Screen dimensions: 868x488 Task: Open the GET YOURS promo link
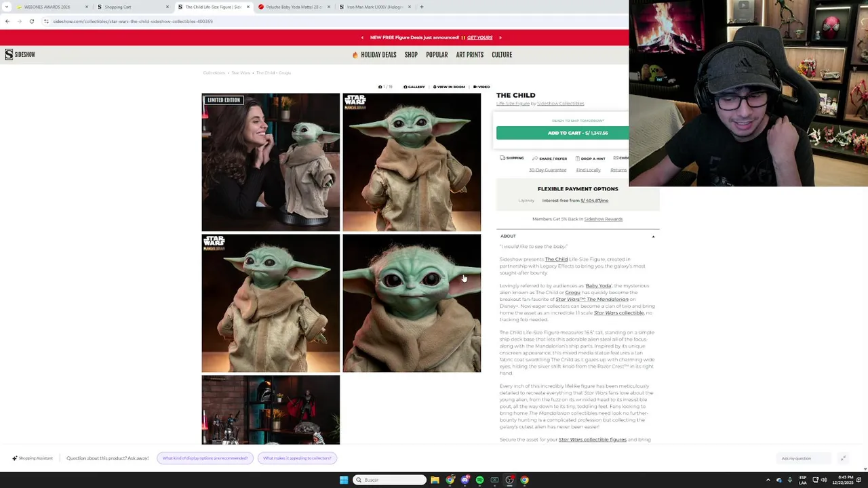[479, 37]
